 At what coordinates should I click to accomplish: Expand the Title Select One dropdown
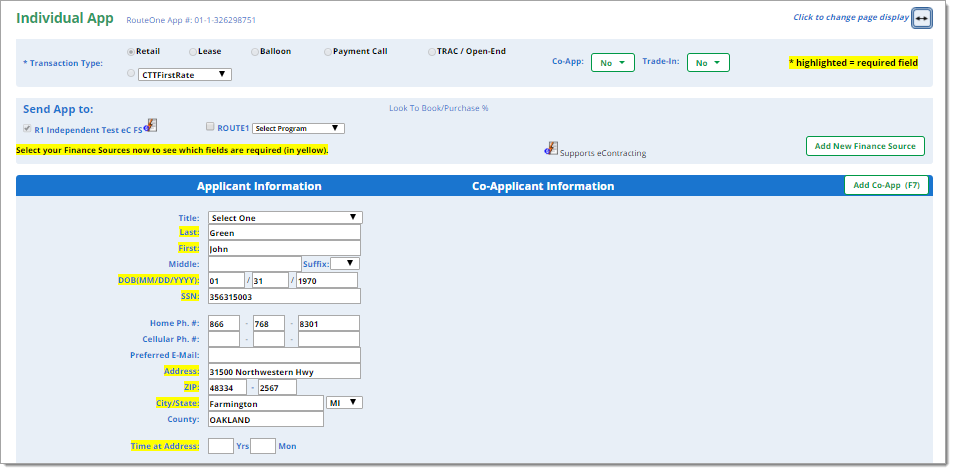pyautogui.click(x=284, y=217)
